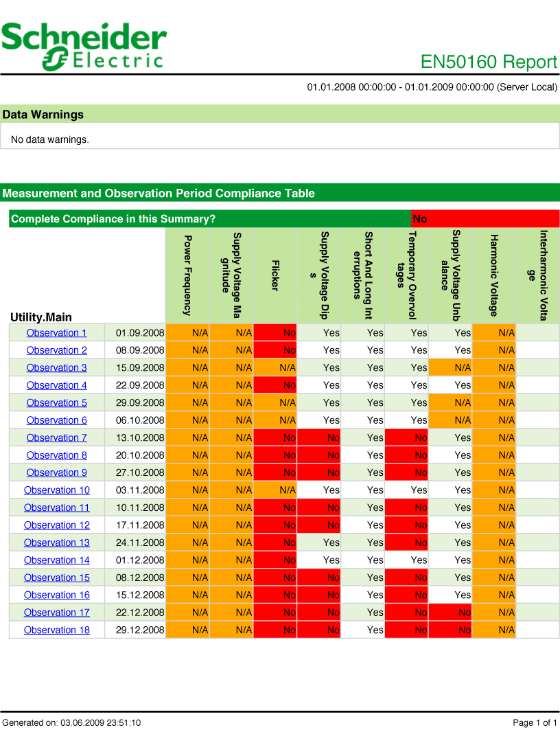
Task: Click the red Complete Compliance 'No' cell
Action: (485, 219)
